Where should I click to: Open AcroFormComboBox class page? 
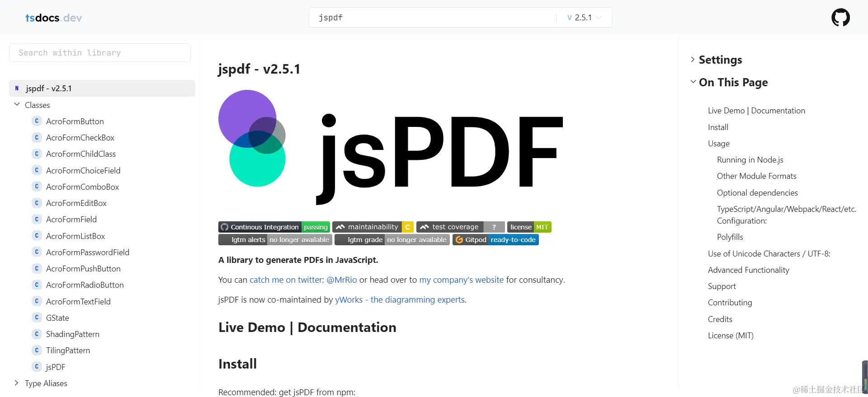82,187
